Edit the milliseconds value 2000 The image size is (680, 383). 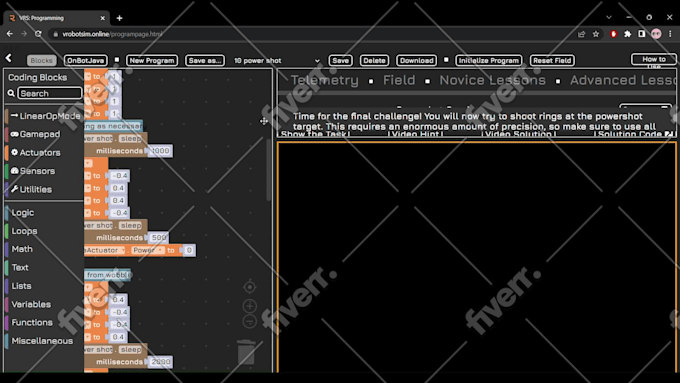[160, 362]
